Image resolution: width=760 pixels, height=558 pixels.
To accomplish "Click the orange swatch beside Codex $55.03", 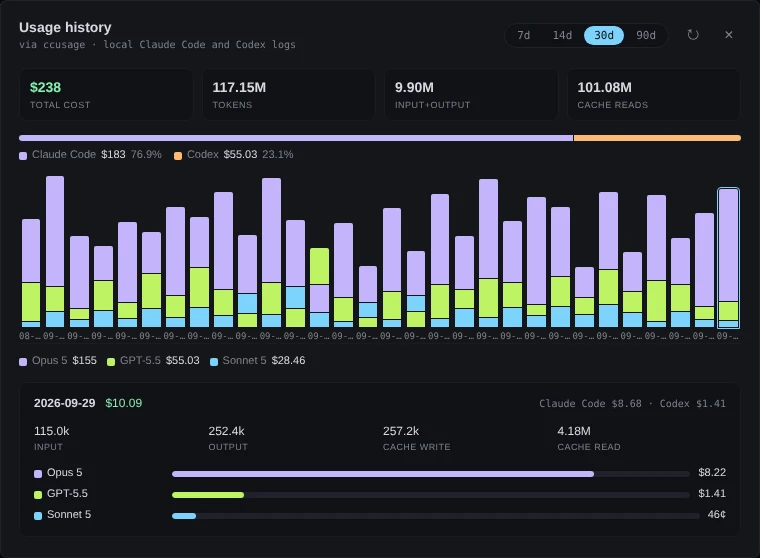I will click(178, 156).
